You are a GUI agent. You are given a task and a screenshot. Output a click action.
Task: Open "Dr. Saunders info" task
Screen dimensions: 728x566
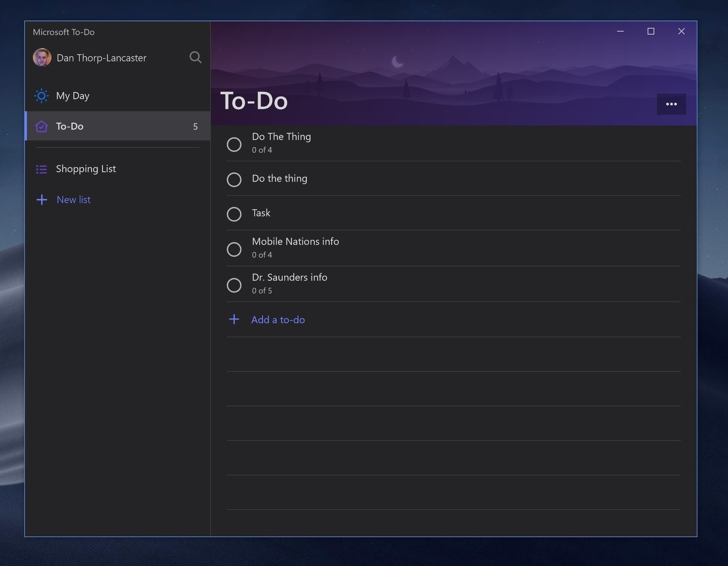click(454, 284)
